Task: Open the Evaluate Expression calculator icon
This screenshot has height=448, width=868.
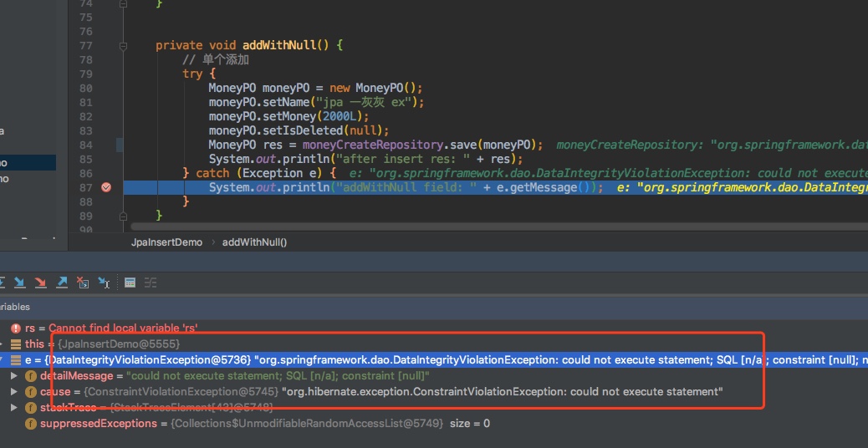Action: pos(130,283)
